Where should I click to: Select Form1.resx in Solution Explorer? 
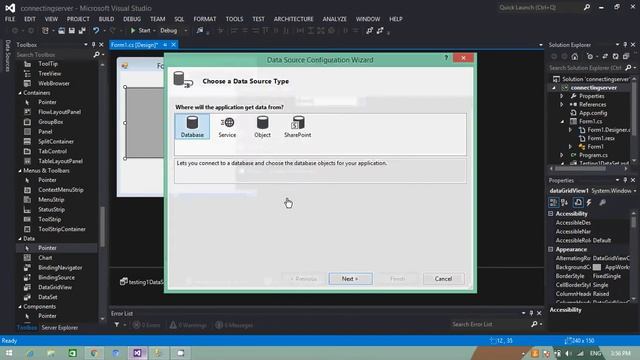click(601, 138)
